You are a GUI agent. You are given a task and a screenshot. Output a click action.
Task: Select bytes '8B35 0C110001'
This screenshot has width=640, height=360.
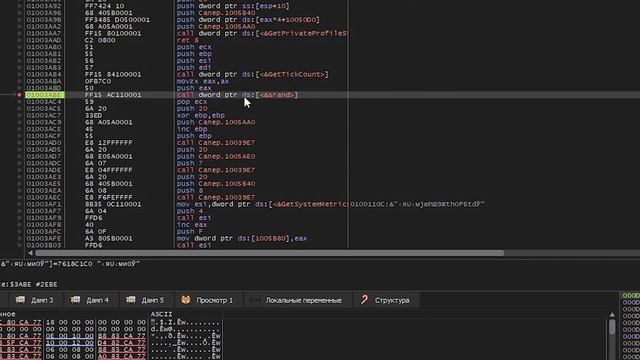(x=113, y=204)
